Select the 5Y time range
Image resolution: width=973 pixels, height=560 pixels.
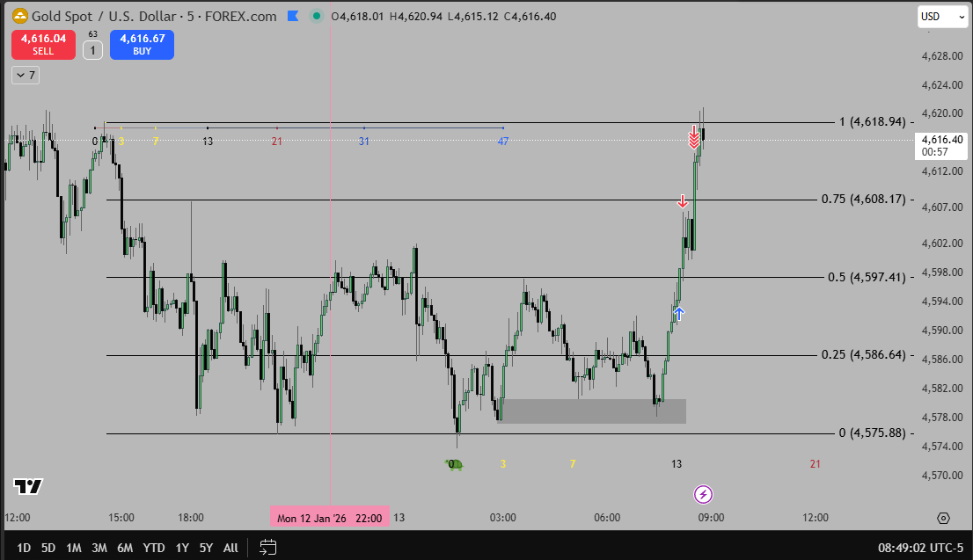tap(206, 548)
